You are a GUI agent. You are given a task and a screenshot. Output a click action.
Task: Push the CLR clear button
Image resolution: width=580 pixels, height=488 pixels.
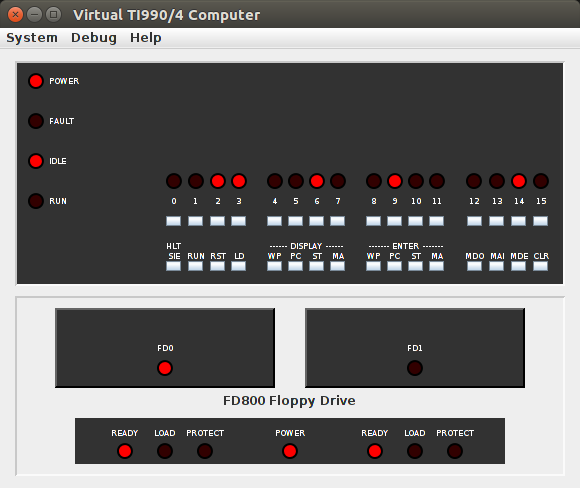pos(540,266)
